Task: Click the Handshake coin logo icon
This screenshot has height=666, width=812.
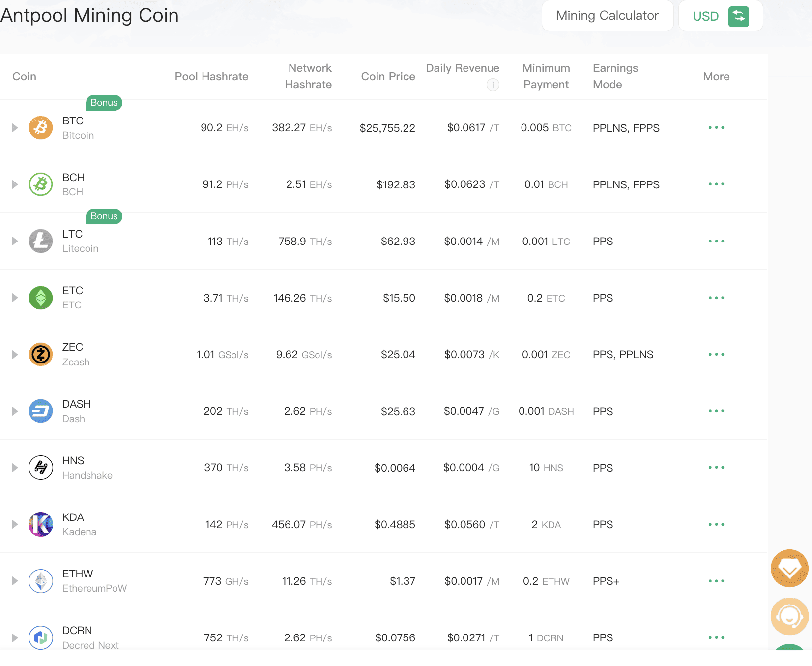Action: [41, 468]
